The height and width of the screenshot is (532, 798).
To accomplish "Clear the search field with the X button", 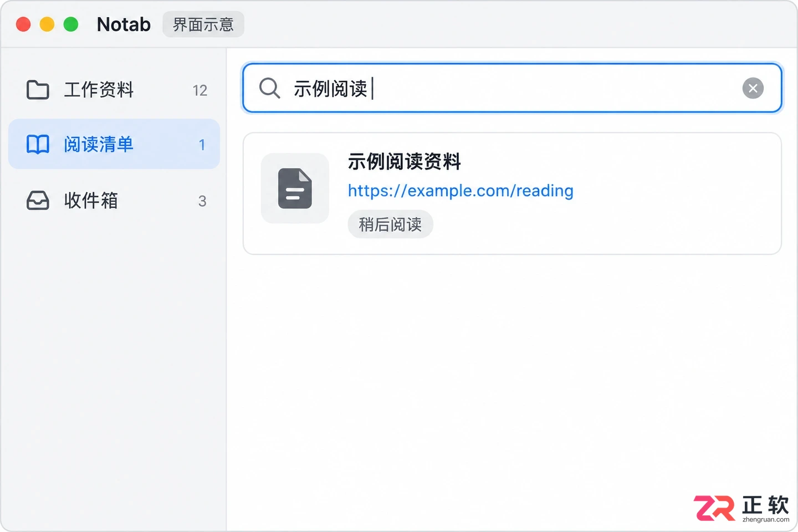I will point(753,88).
